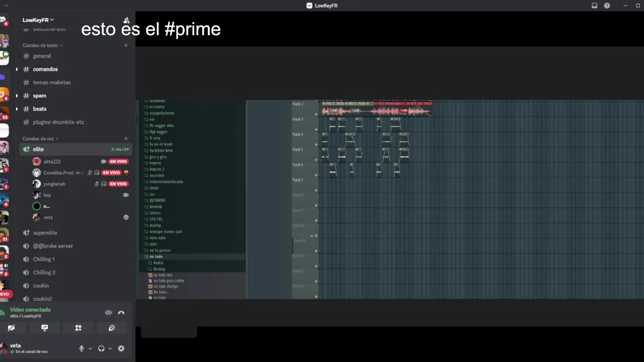Open microphone input options arrow
This screenshot has width=644, height=362.
coord(90,348)
